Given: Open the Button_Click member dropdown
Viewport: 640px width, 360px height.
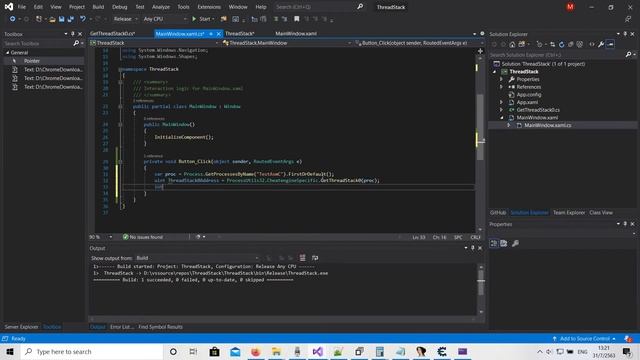Looking at the screenshot, I should pos(419,43).
